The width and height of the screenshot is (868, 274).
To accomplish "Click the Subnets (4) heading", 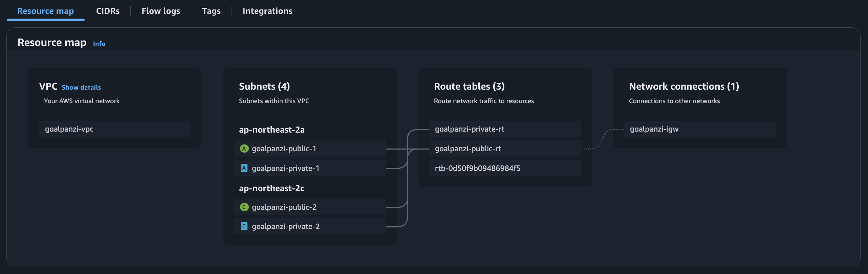I will tap(264, 86).
